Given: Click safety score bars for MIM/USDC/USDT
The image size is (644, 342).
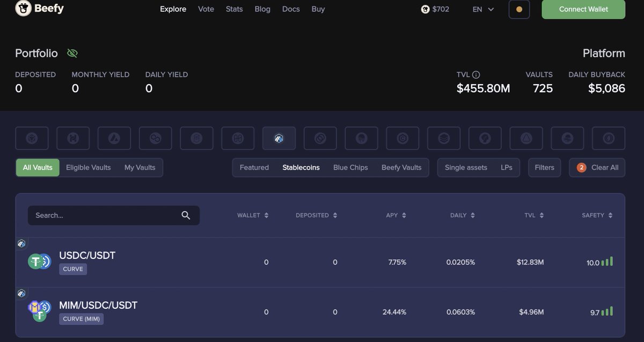Looking at the screenshot, I should coord(607,311).
